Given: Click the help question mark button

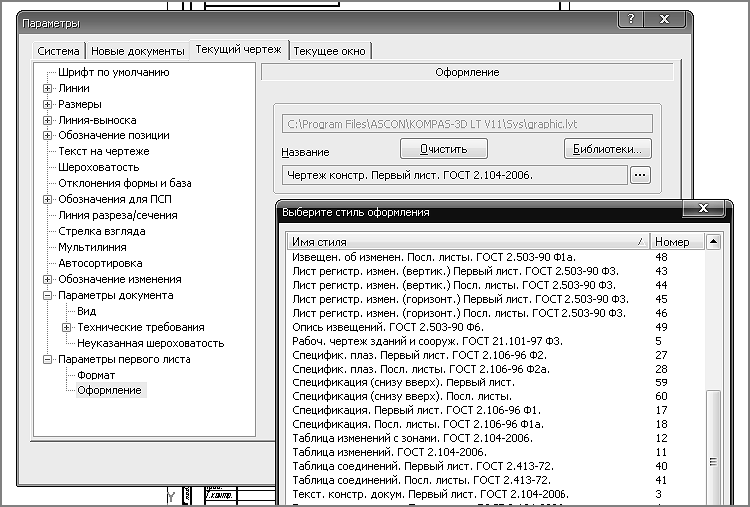Looking at the screenshot, I should (631, 19).
